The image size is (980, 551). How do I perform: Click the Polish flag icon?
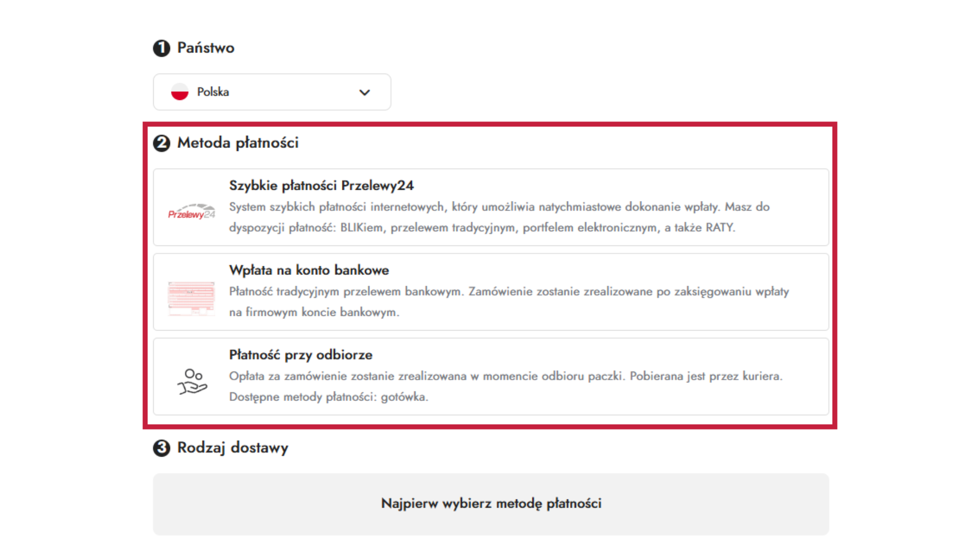(x=180, y=92)
